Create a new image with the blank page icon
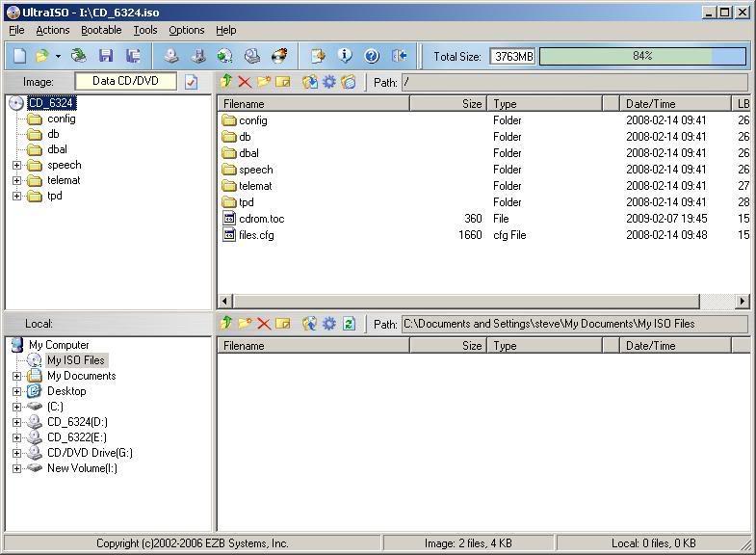Viewport: 756px width, 555px height. 20,56
